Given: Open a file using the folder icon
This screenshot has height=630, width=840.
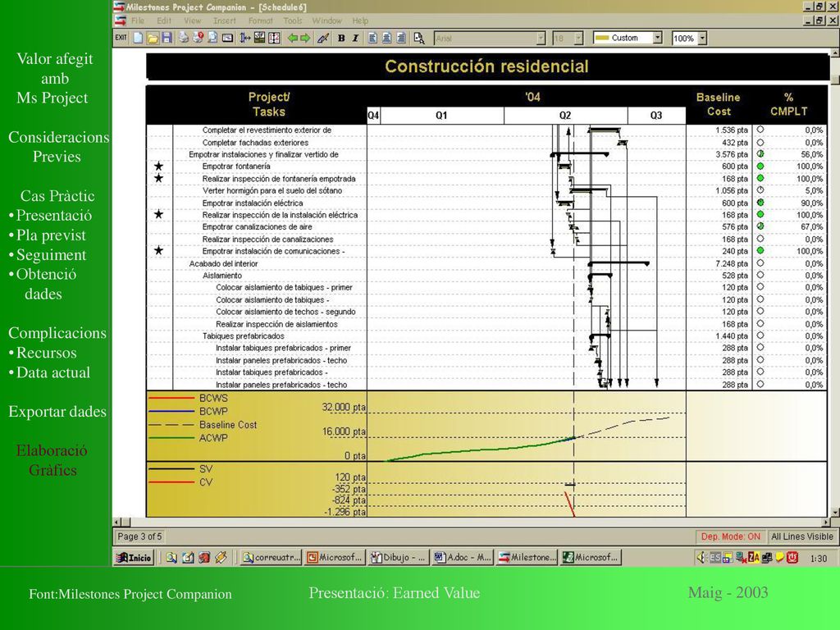Looking at the screenshot, I should pos(153,38).
